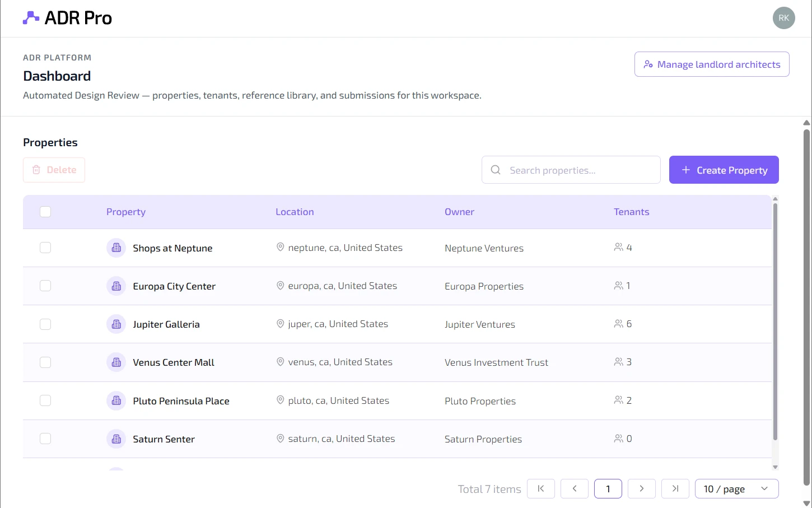Click the building icon for Jupiter Galleria
The height and width of the screenshot is (508, 812).
tap(116, 324)
